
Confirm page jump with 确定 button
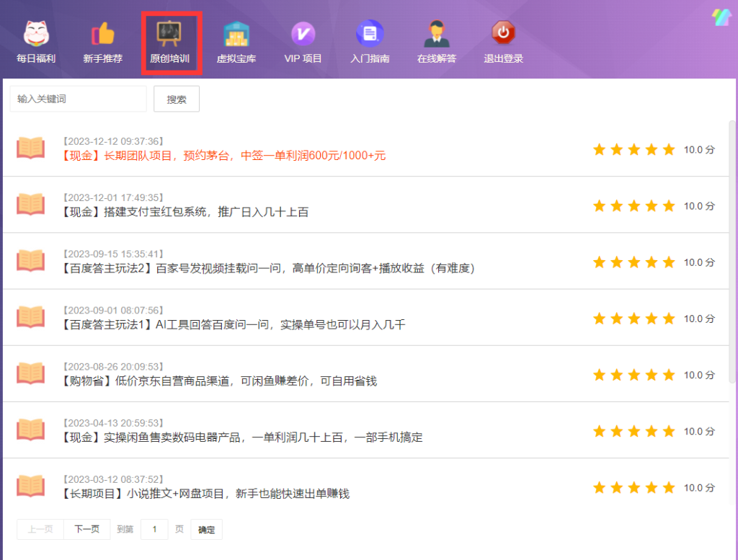(206, 530)
